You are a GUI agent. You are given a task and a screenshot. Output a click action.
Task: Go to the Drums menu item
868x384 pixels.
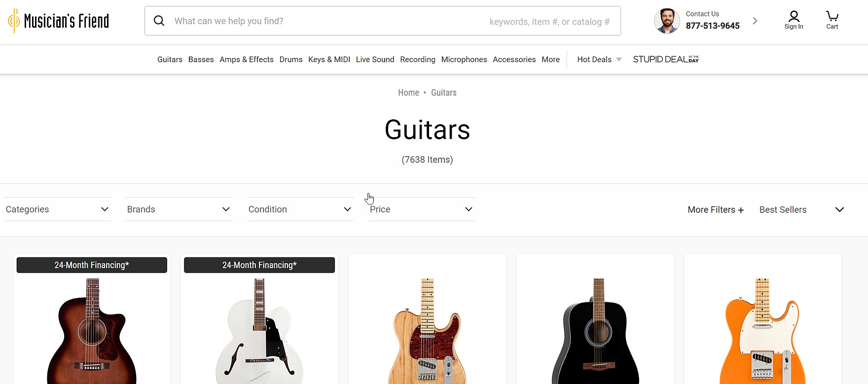[x=291, y=59]
